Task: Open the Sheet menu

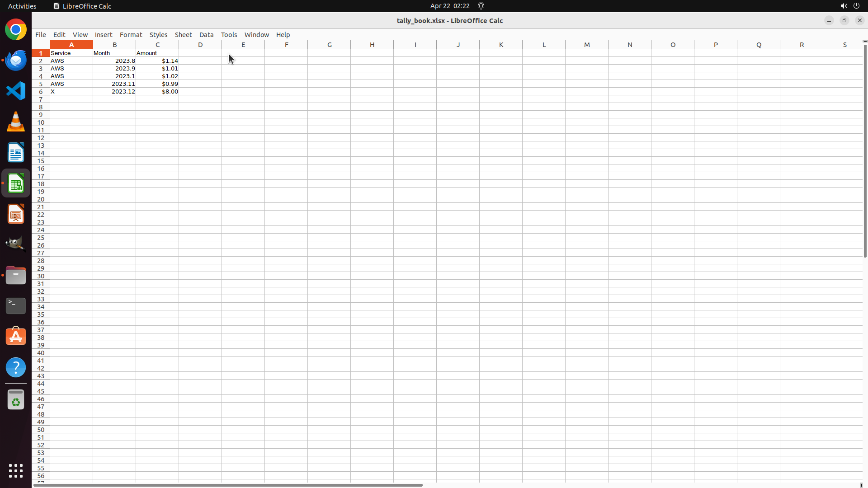Action: click(183, 35)
